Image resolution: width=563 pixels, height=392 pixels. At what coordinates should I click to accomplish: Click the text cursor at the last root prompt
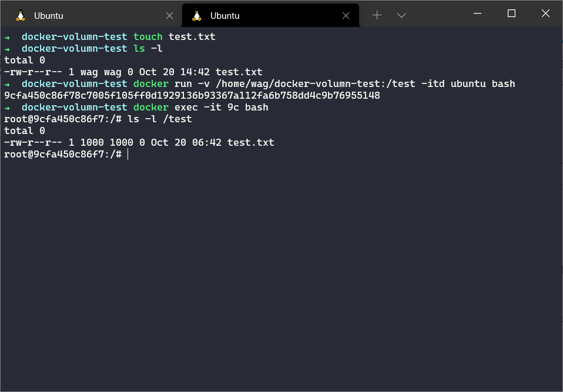point(128,154)
